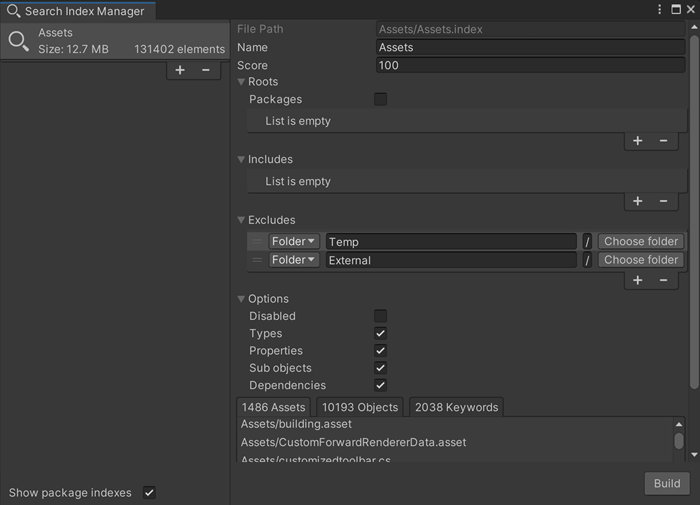Edit the Temp exclude path field
Image resolution: width=700 pixels, height=505 pixels.
[451, 242]
